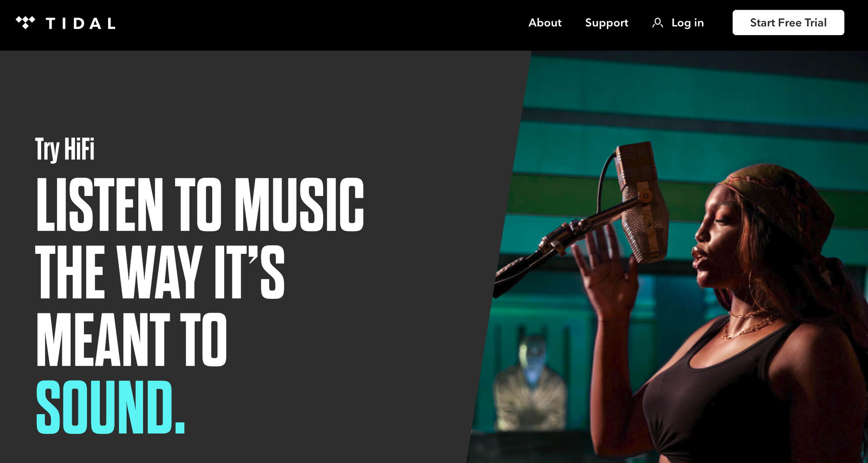Click the TIDAL diamond logo icon
Image resolution: width=868 pixels, height=463 pixels.
(x=25, y=23)
